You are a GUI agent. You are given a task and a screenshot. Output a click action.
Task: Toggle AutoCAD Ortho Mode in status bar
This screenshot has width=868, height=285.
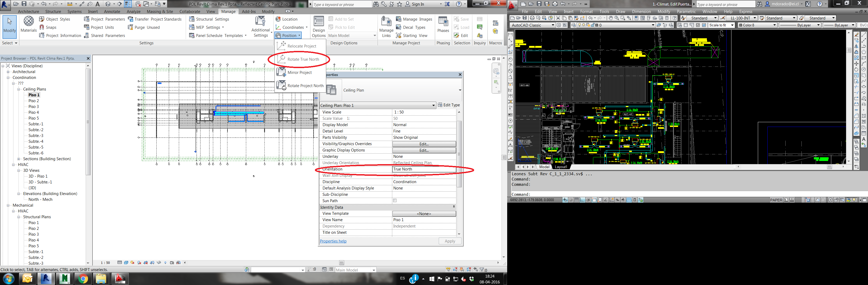coord(583,200)
